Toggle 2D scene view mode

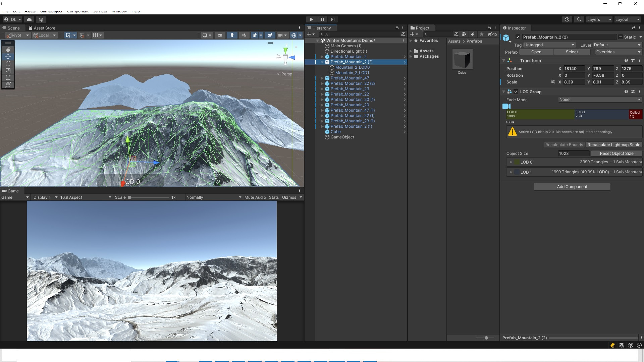pyautogui.click(x=220, y=35)
